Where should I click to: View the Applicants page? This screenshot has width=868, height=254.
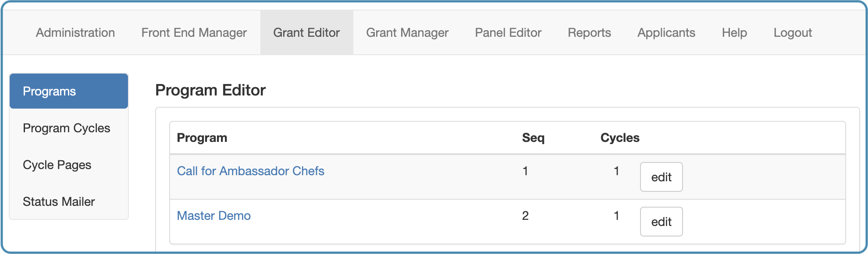666,33
